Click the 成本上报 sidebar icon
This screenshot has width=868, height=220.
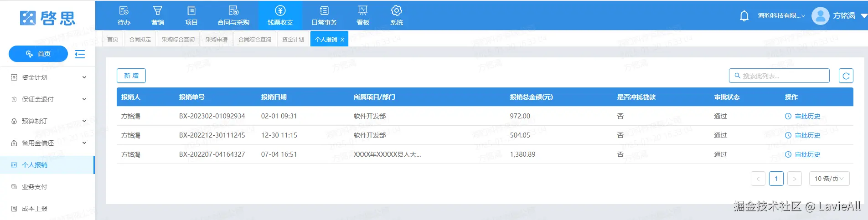(x=14, y=209)
